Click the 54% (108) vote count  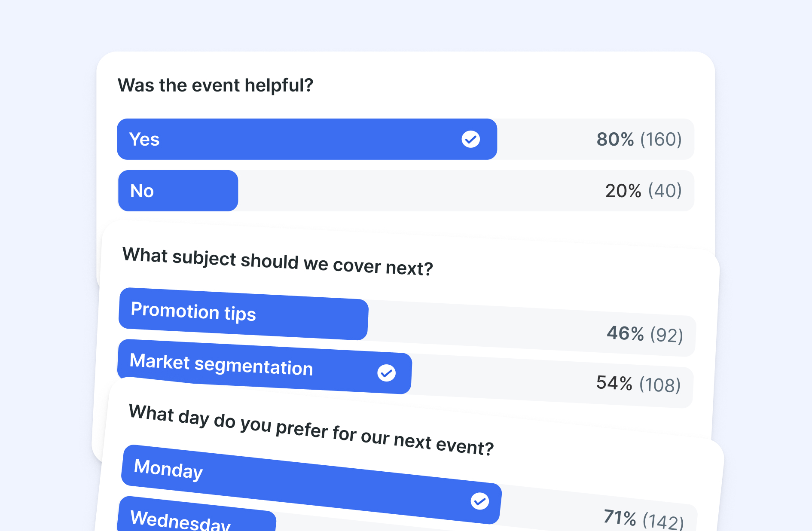coord(638,384)
